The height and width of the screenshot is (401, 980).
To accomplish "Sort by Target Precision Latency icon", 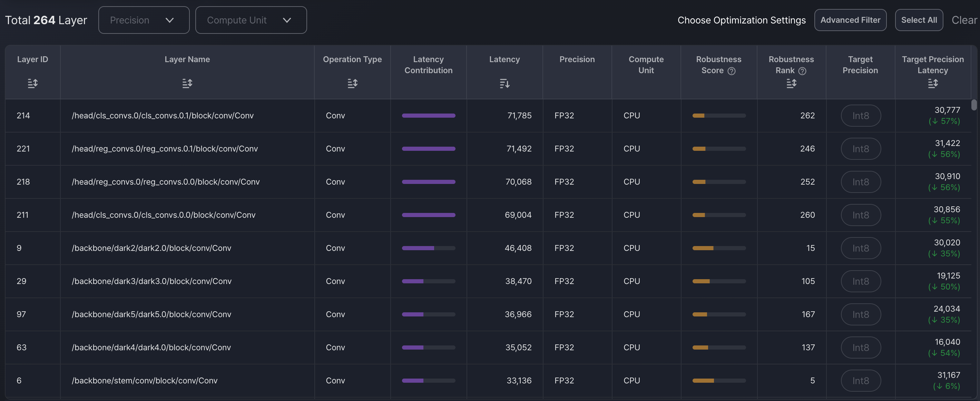I will coord(932,83).
